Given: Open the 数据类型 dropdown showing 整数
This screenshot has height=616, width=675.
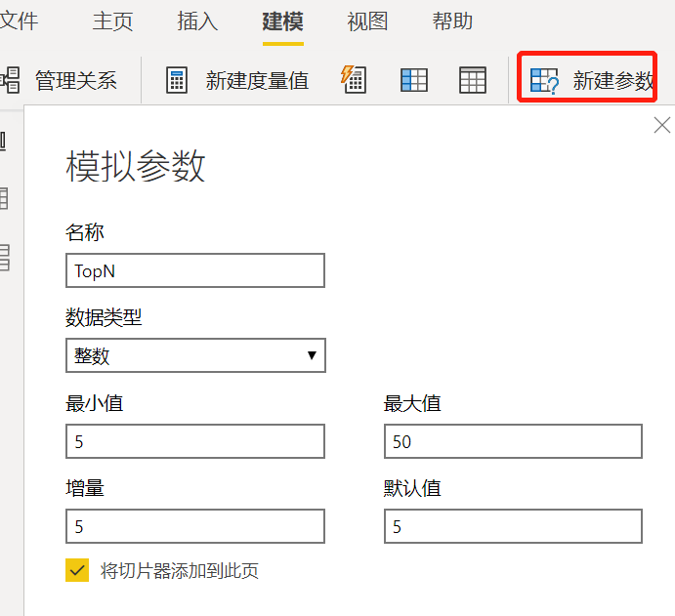Looking at the screenshot, I should (195, 355).
